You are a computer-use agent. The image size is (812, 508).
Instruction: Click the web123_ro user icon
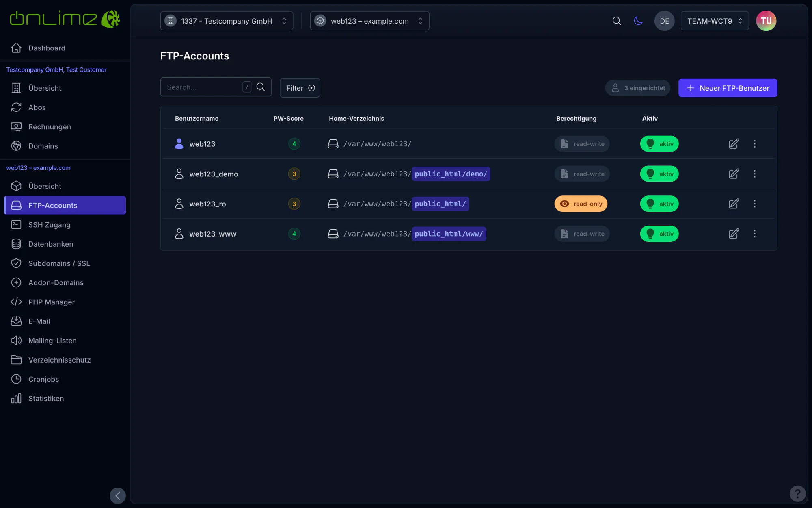coord(179,204)
